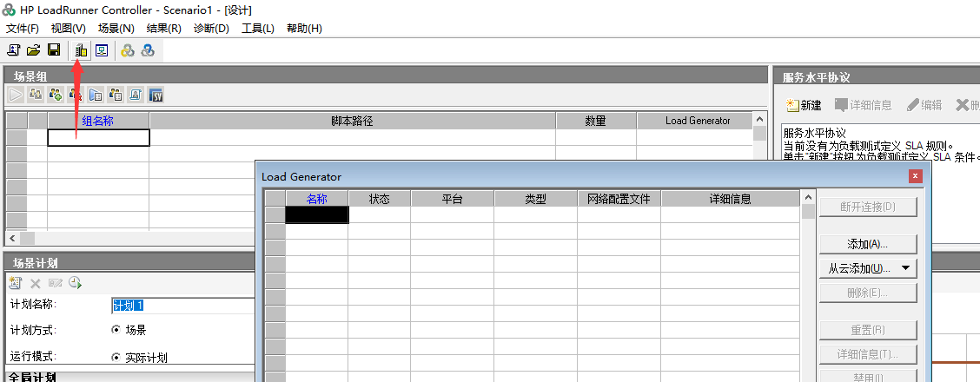The height and width of the screenshot is (382, 980).
Task: Click the Start Scenario play icon in 场景组
Action: (x=16, y=95)
